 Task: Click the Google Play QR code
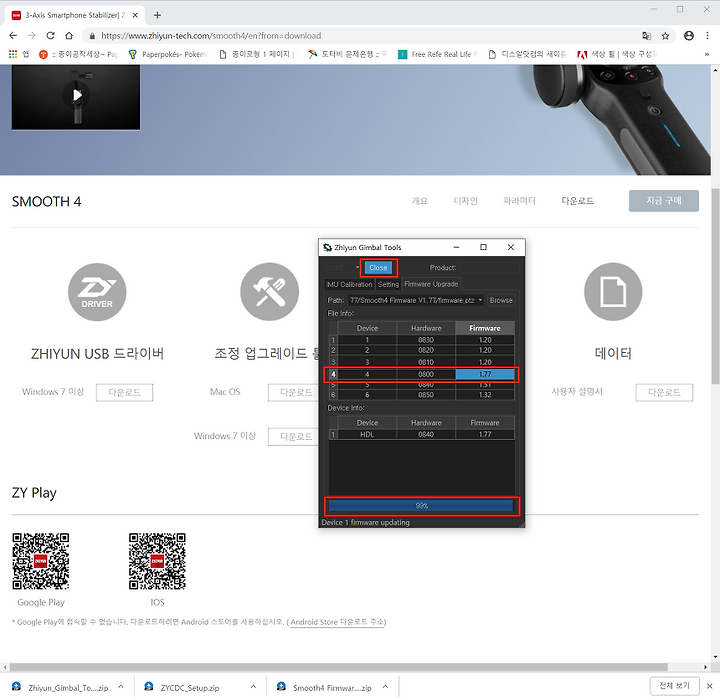click(x=41, y=561)
